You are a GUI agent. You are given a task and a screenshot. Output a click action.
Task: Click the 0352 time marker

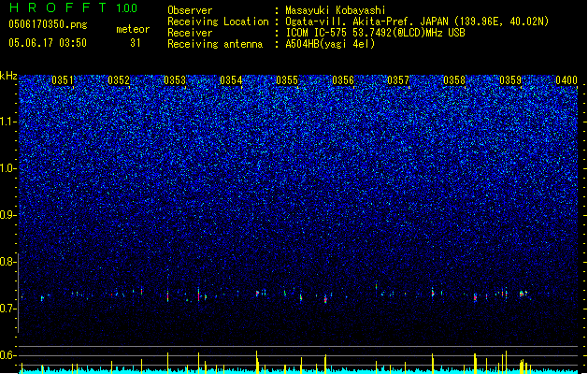pyautogui.click(x=119, y=80)
